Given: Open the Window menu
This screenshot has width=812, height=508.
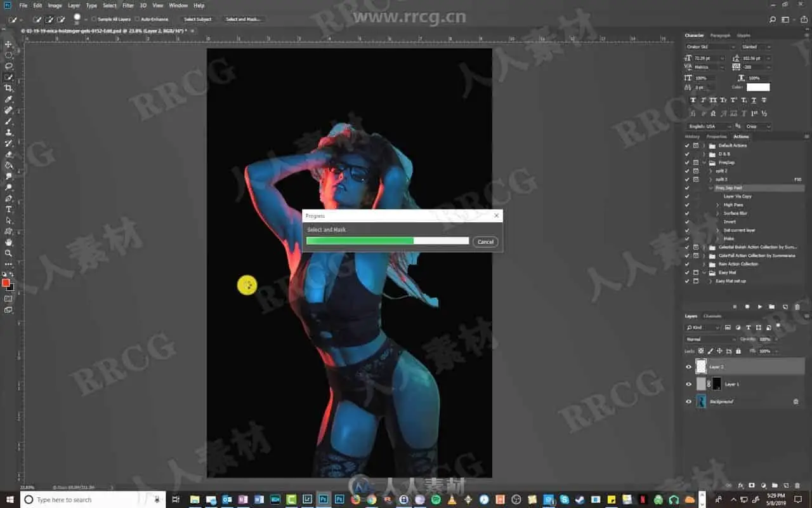Looking at the screenshot, I should (178, 6).
